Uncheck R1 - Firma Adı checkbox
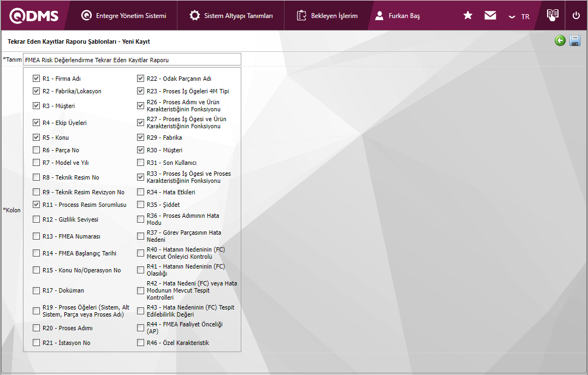 (x=37, y=79)
